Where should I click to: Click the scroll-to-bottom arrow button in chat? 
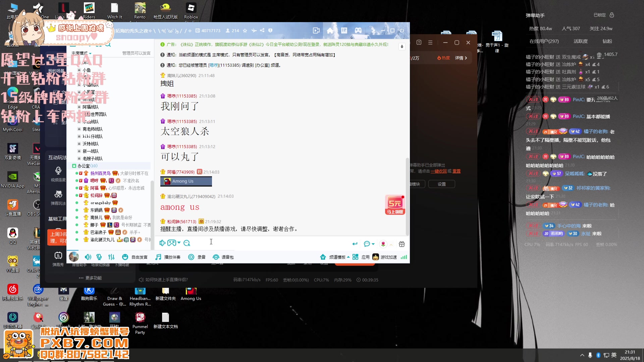tap(401, 47)
